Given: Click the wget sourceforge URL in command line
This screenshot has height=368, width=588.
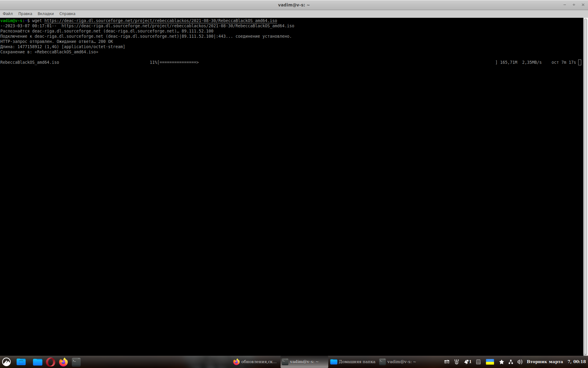Looking at the screenshot, I should 160,21.
